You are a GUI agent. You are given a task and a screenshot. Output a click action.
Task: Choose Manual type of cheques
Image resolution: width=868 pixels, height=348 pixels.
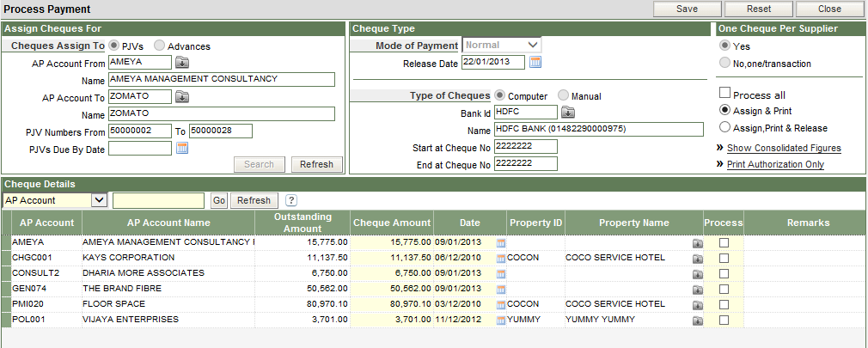pyautogui.click(x=563, y=95)
